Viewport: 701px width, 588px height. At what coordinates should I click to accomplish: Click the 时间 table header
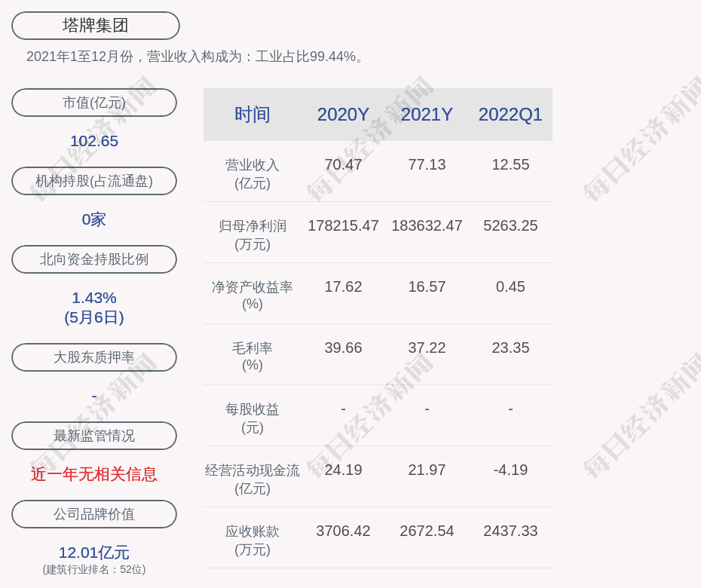point(253,115)
